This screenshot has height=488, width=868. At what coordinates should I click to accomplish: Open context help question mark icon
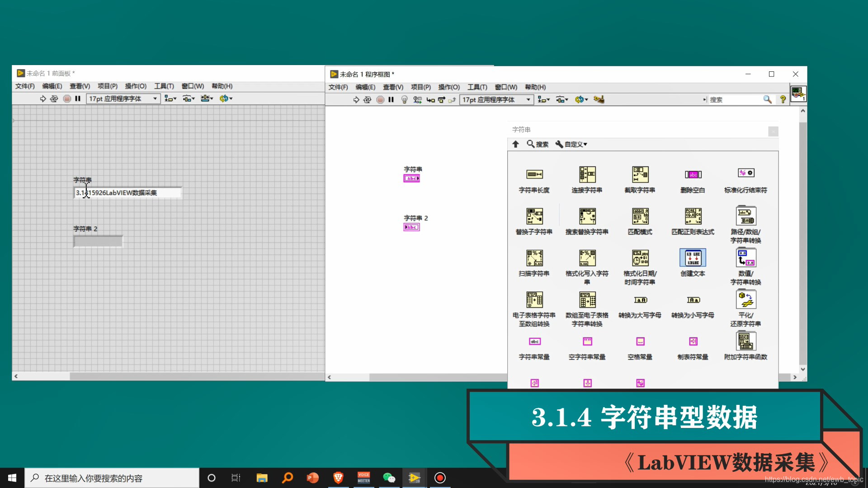click(x=783, y=99)
